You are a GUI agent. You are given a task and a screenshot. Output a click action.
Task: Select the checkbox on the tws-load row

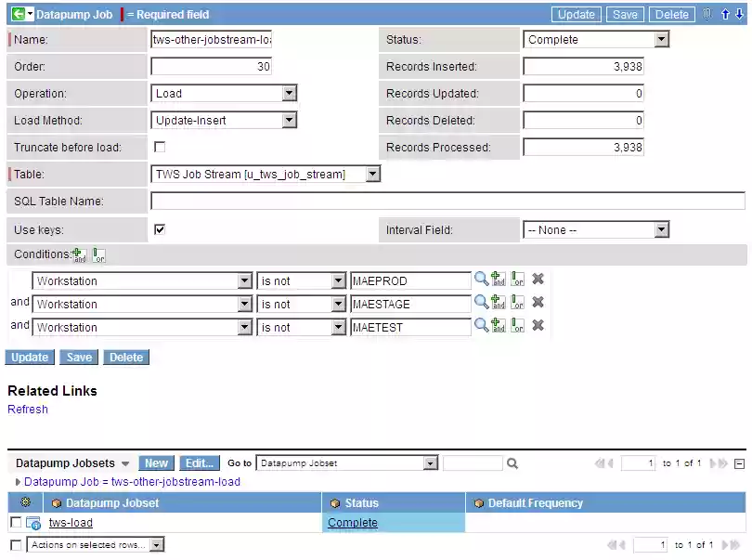coord(14,522)
